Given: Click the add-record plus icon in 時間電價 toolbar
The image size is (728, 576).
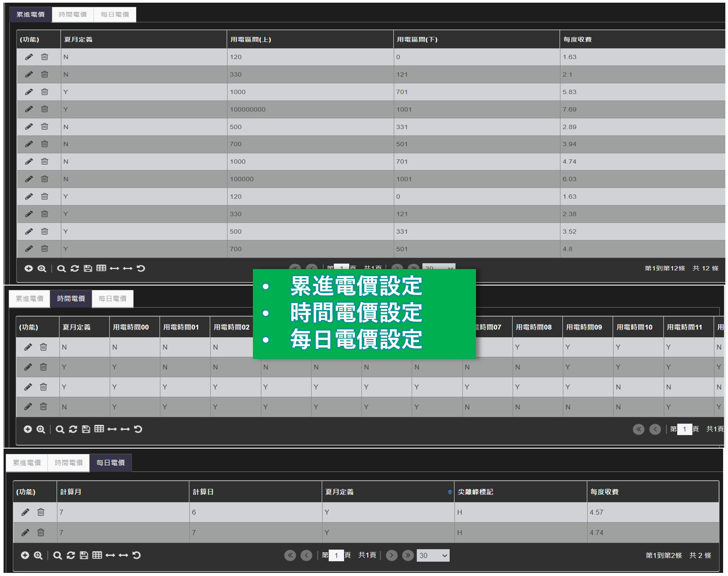Looking at the screenshot, I should 28,429.
